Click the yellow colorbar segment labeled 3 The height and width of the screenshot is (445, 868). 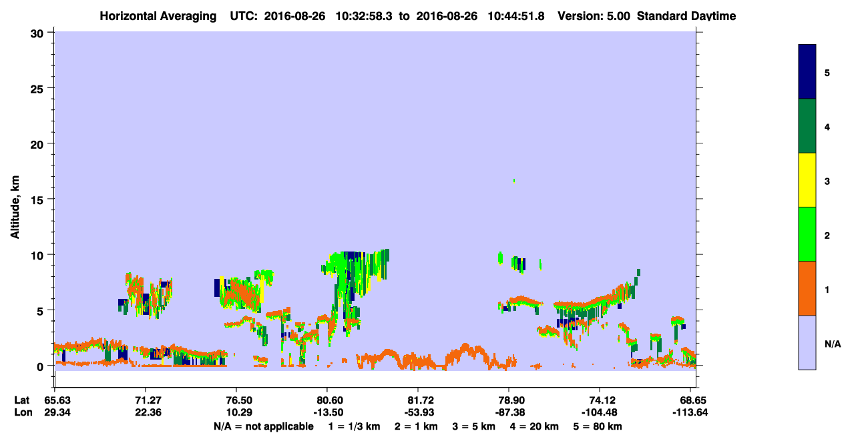coord(807,180)
